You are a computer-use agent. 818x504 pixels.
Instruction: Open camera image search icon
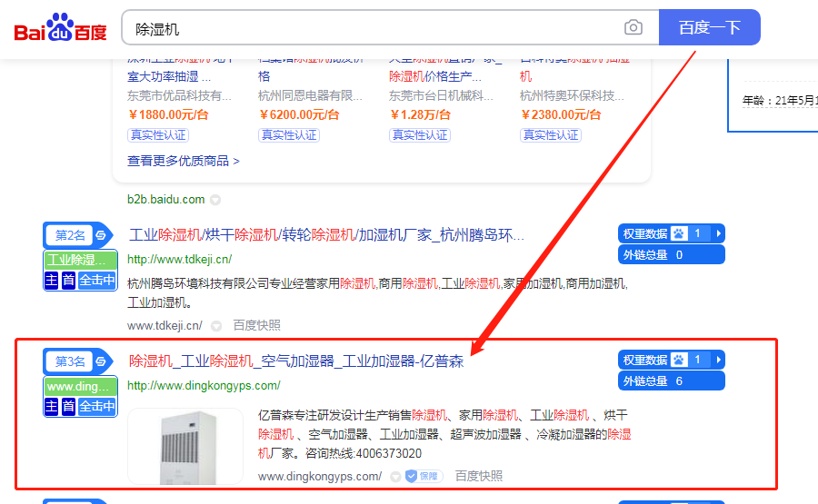point(633,28)
